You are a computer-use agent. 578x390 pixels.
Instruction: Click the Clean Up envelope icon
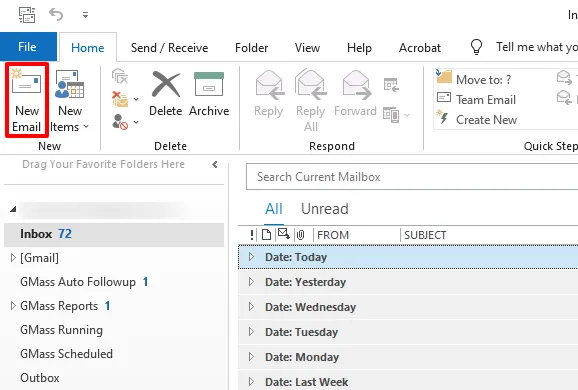(x=120, y=99)
